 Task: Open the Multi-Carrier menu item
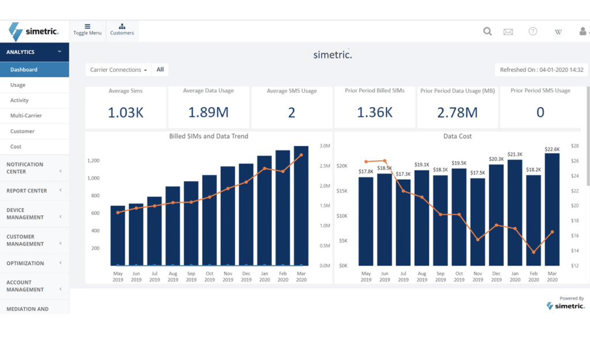point(34,115)
